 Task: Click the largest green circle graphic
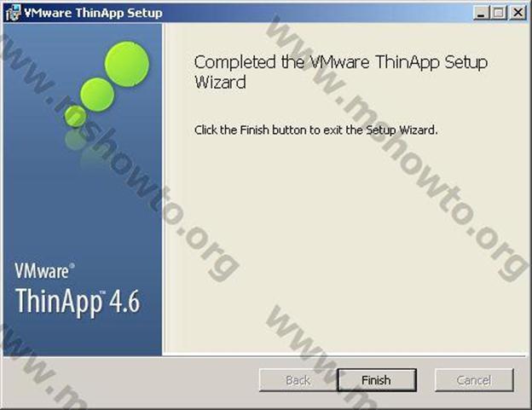coord(127,64)
